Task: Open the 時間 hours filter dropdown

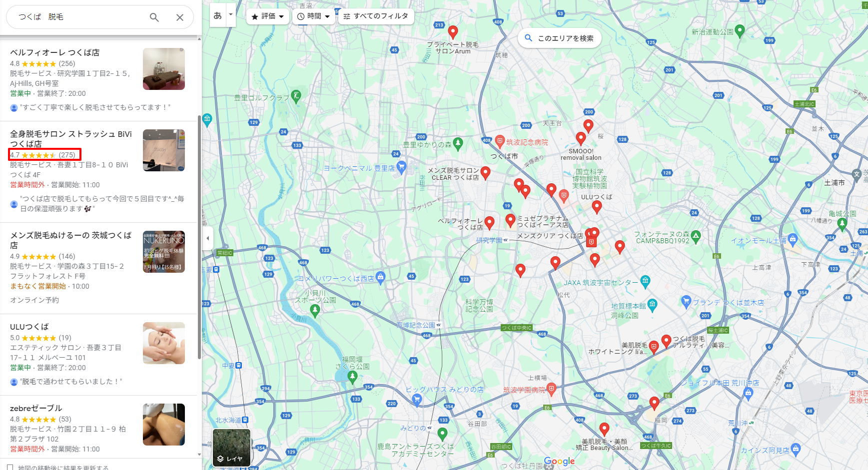Action: coord(314,16)
